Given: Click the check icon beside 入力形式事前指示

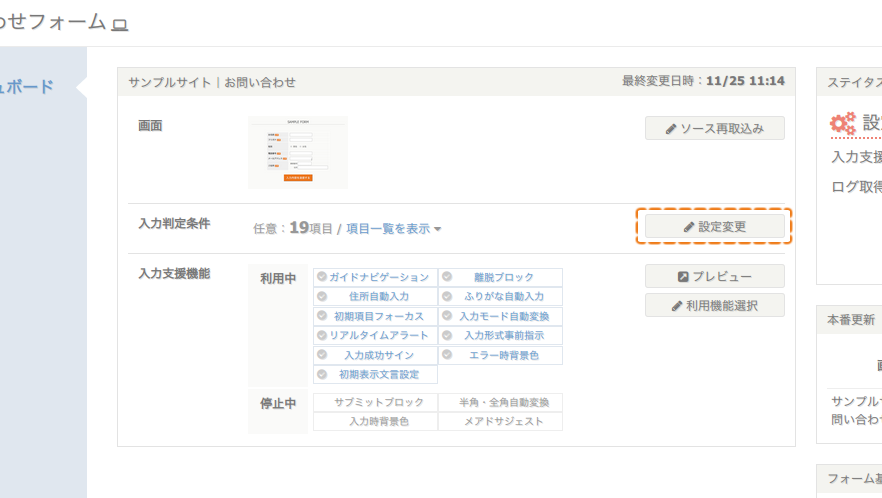Looking at the screenshot, I should [447, 335].
